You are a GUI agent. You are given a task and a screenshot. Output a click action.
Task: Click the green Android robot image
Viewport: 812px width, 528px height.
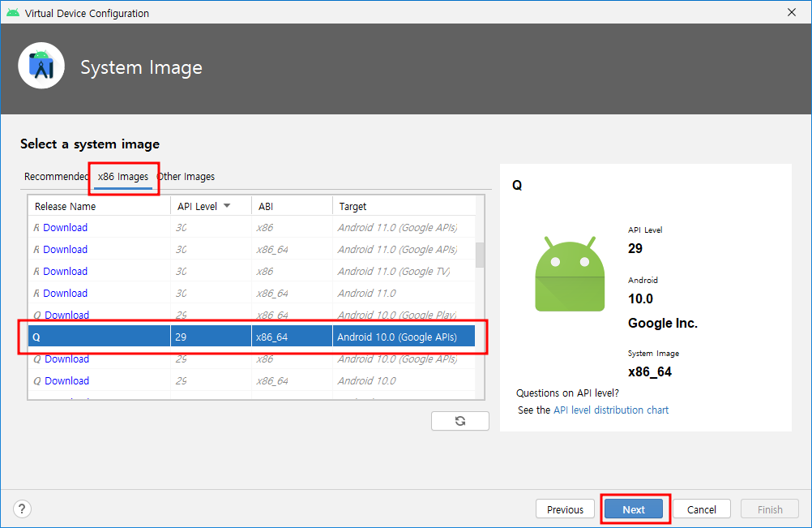[570, 273]
